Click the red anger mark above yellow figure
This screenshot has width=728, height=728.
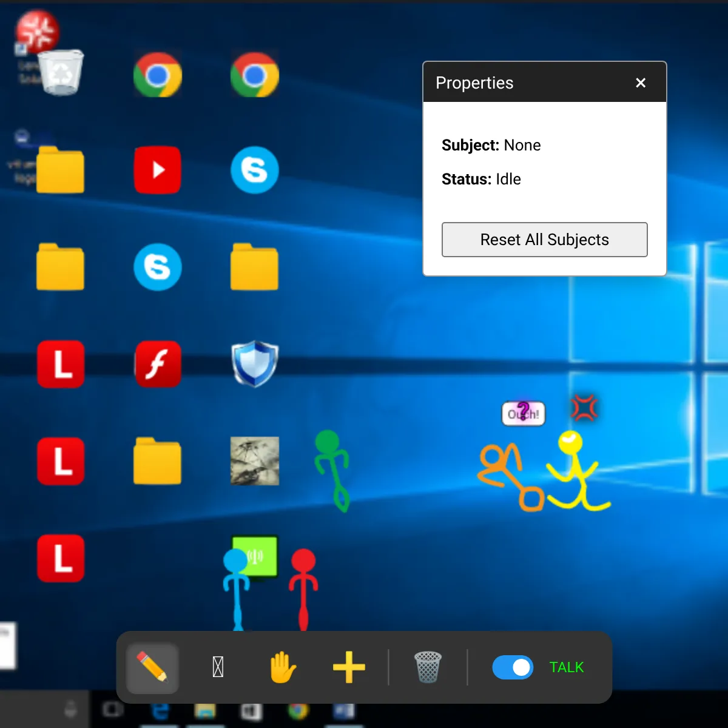(584, 408)
